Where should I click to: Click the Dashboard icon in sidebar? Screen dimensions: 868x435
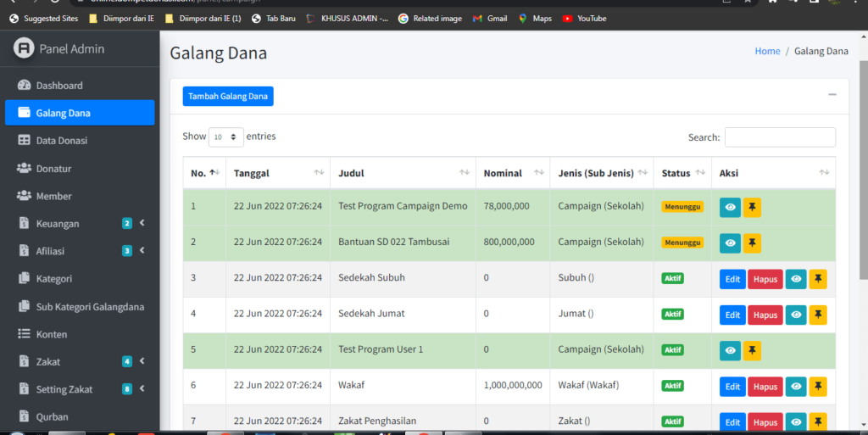(24, 86)
